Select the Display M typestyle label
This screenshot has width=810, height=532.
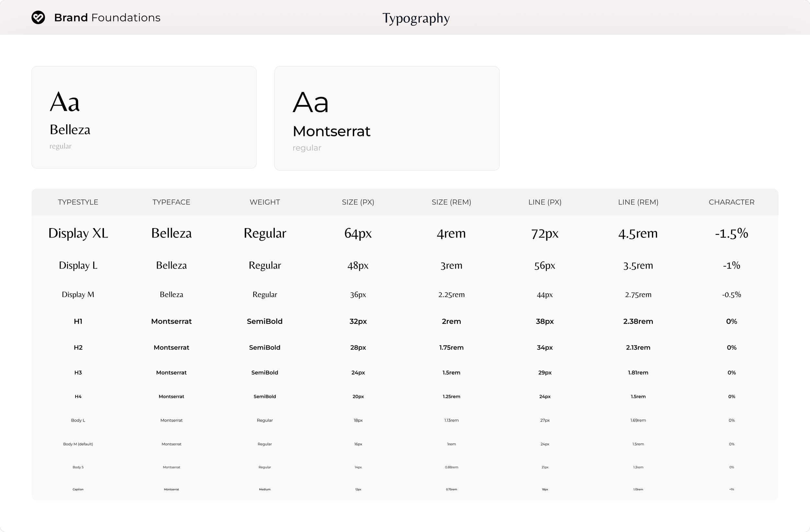[78, 295]
